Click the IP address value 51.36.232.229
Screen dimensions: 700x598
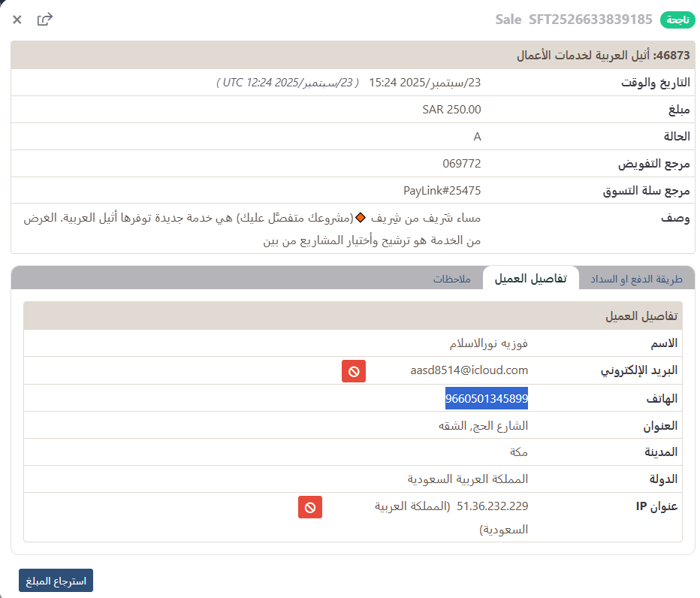point(492,506)
